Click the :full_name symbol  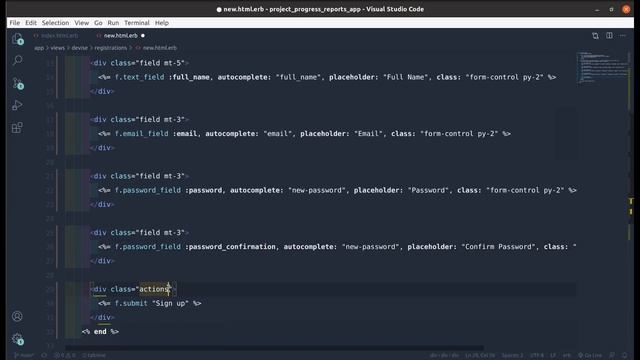point(189,77)
